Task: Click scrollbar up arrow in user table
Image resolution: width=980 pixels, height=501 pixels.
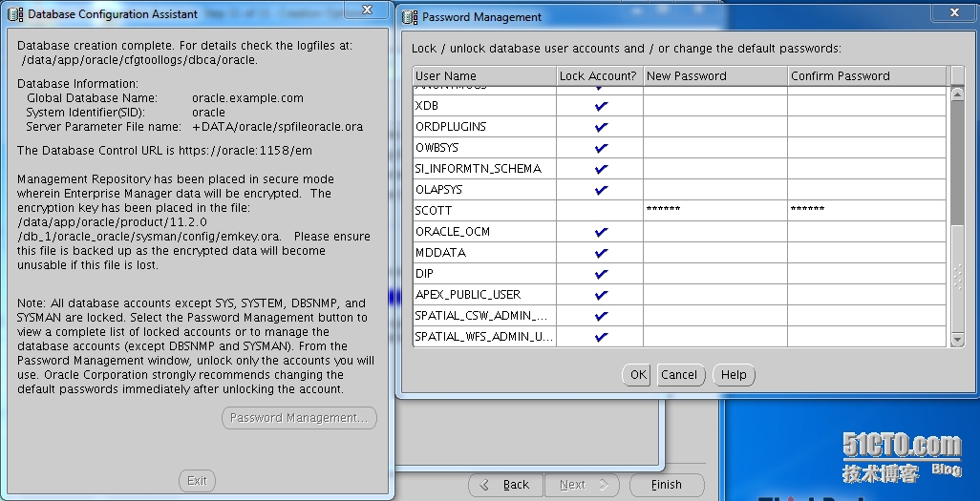Action: 957,94
